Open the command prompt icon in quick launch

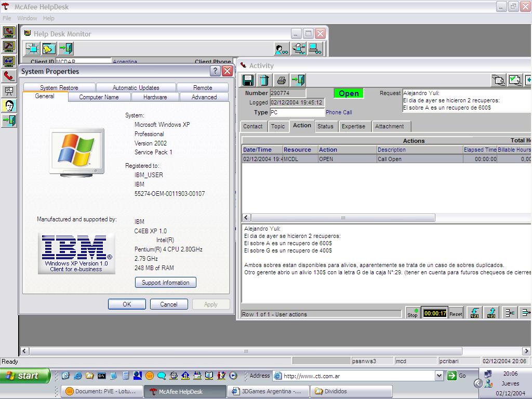click(x=101, y=376)
